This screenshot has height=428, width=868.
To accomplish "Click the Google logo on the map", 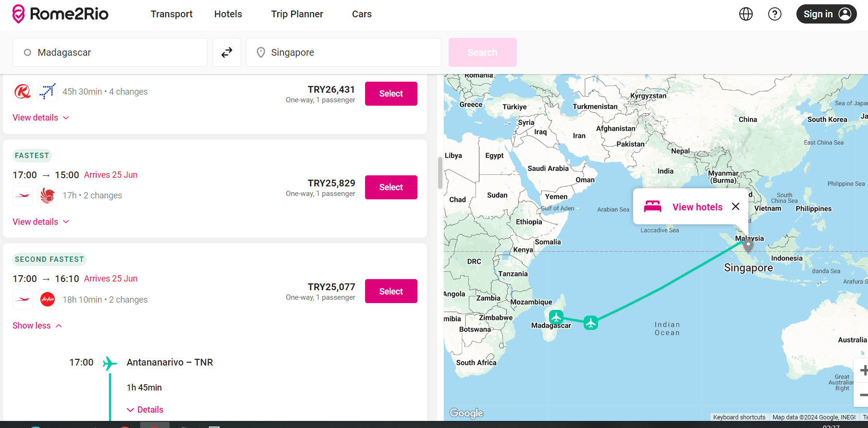I will click(466, 413).
